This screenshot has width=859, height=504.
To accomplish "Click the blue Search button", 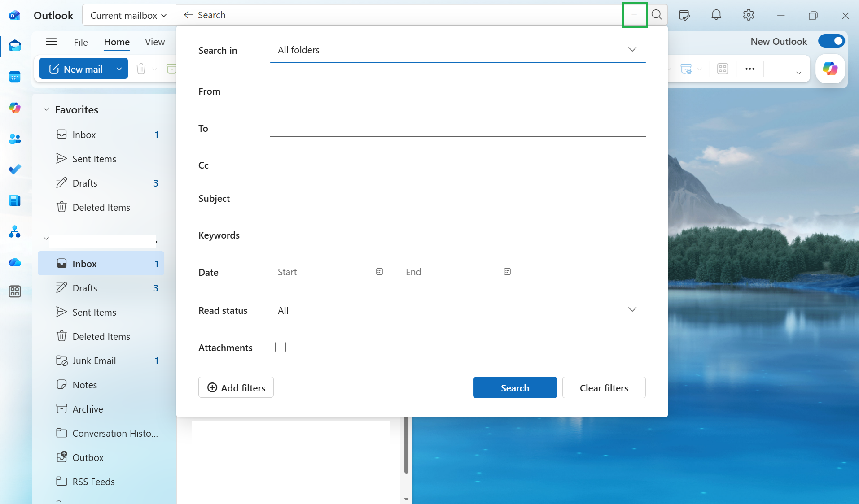I will (515, 387).
